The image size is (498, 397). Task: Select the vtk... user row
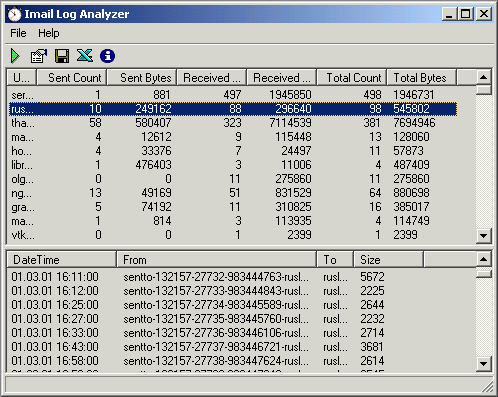tap(233, 235)
